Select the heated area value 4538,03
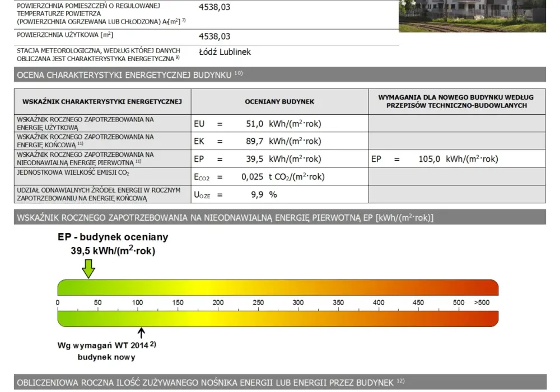Screen dimensions: 560x392 (x=214, y=7)
